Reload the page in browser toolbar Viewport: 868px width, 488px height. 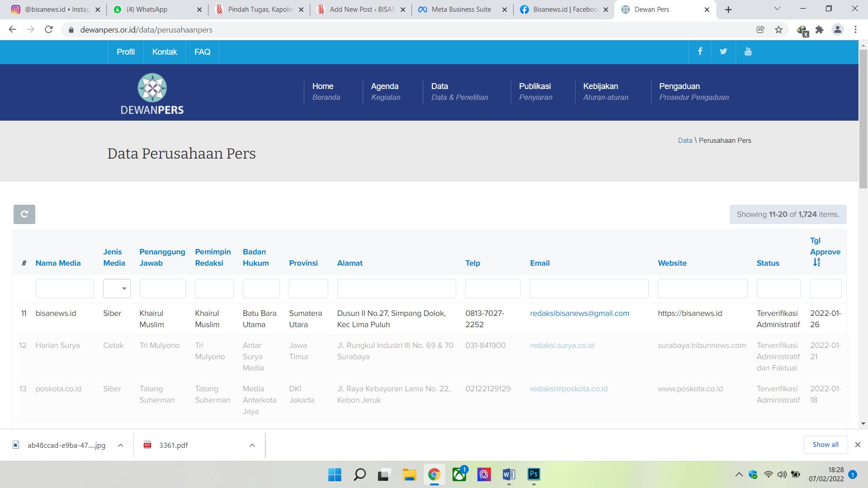click(x=49, y=29)
